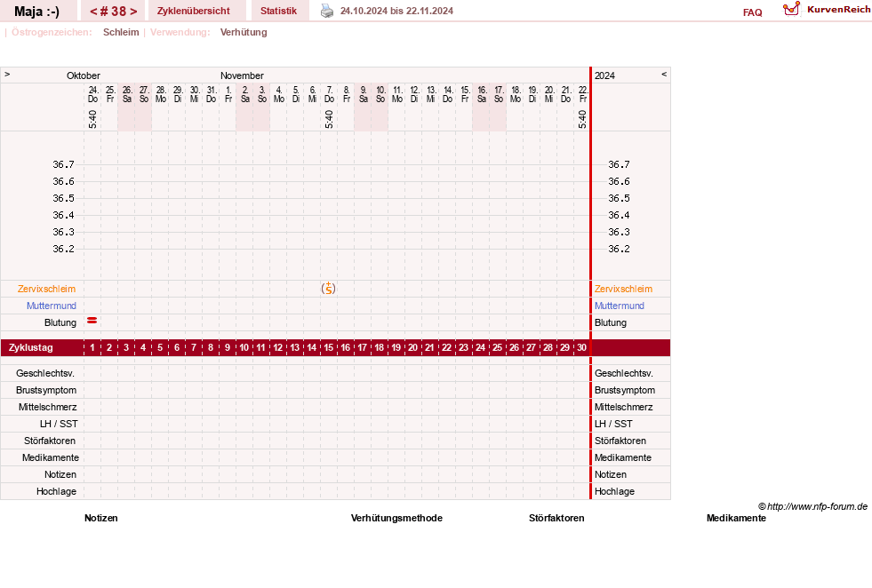Click the bottom Notizen heading
The width and height of the screenshot is (872, 588).
click(x=101, y=518)
